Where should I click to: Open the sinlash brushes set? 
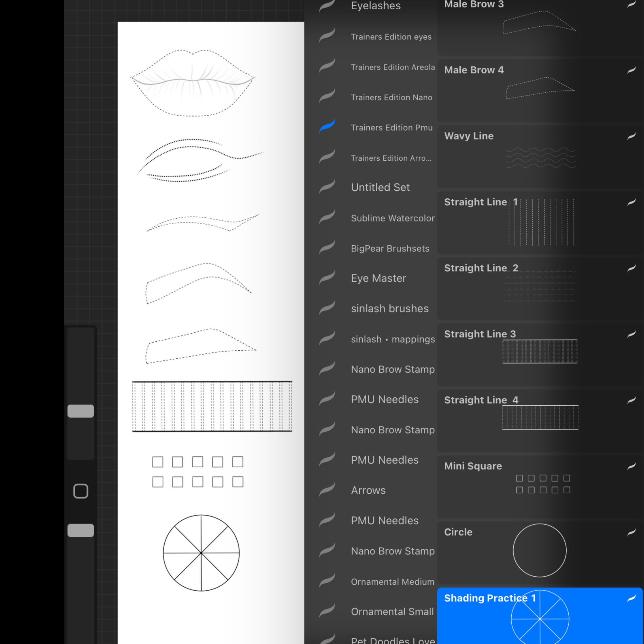390,309
